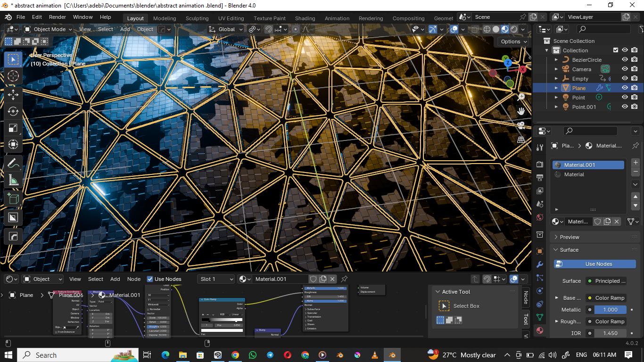Remove material slot with minus button

[x=636, y=172]
